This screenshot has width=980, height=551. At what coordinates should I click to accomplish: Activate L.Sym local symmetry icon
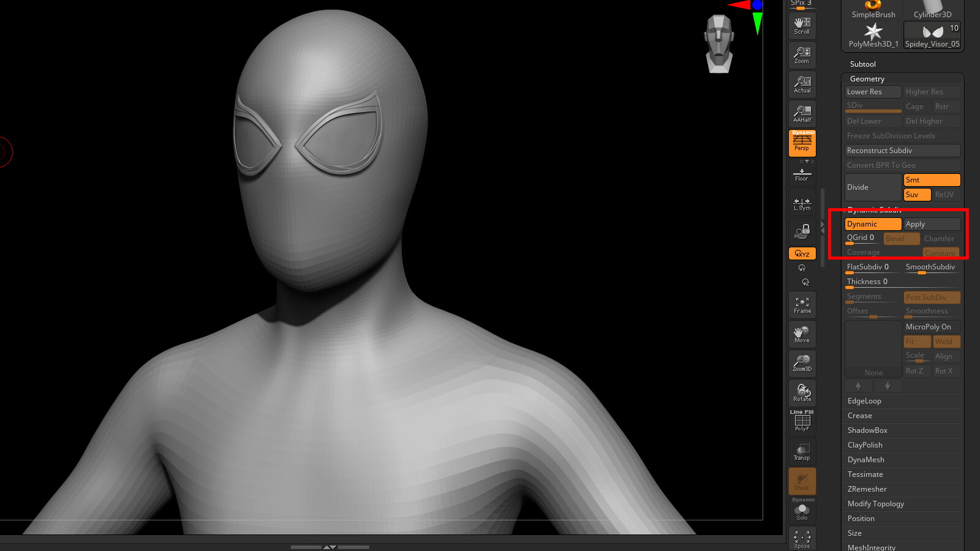pyautogui.click(x=802, y=204)
